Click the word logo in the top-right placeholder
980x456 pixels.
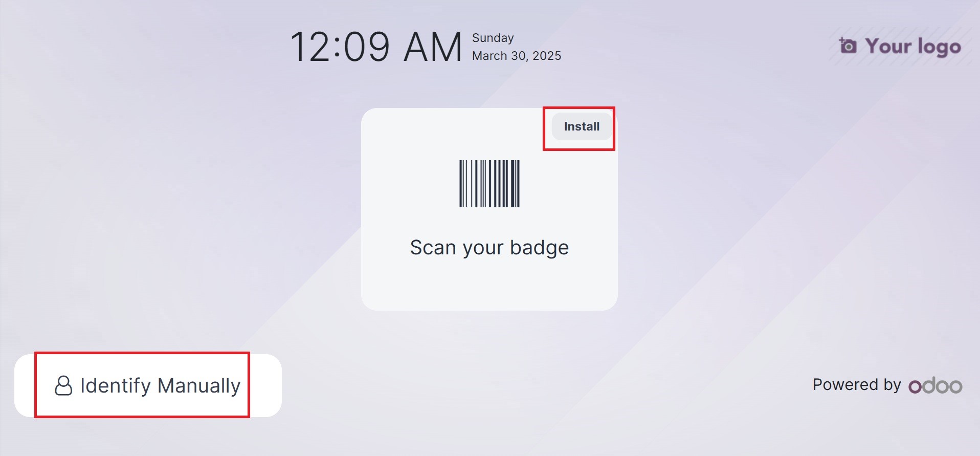coord(940,47)
